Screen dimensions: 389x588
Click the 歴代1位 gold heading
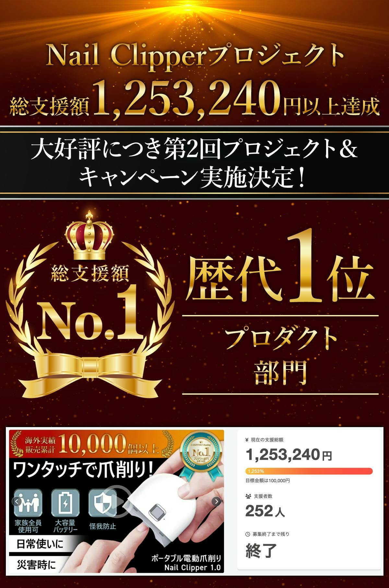pyautogui.click(x=280, y=270)
